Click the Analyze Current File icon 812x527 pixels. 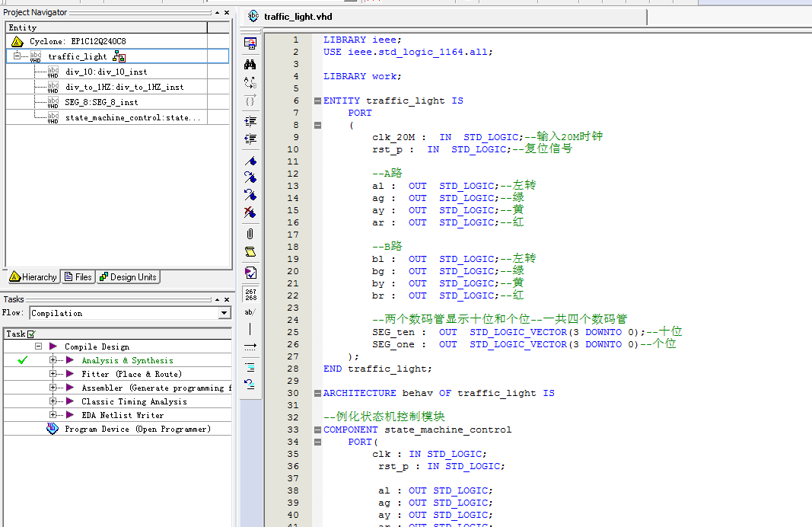coord(250,272)
